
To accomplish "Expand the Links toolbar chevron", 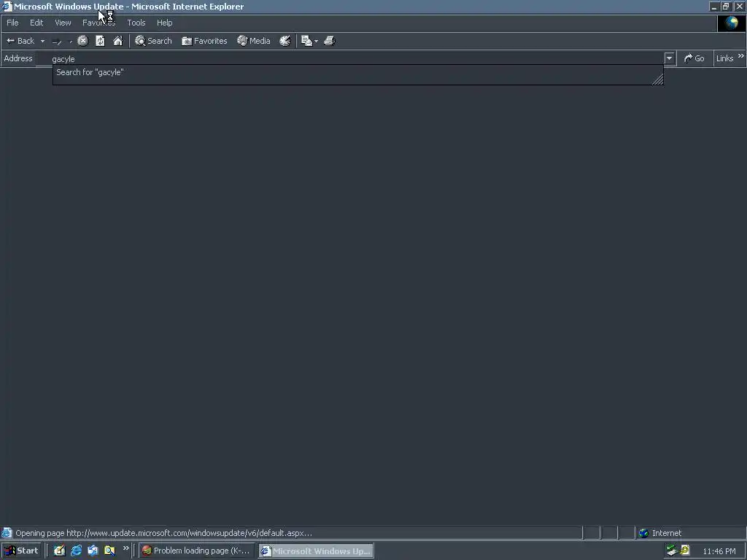I will pyautogui.click(x=741, y=56).
